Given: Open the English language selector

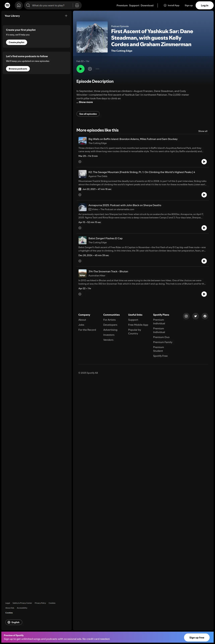Looking at the screenshot, I should (x=14, y=622).
